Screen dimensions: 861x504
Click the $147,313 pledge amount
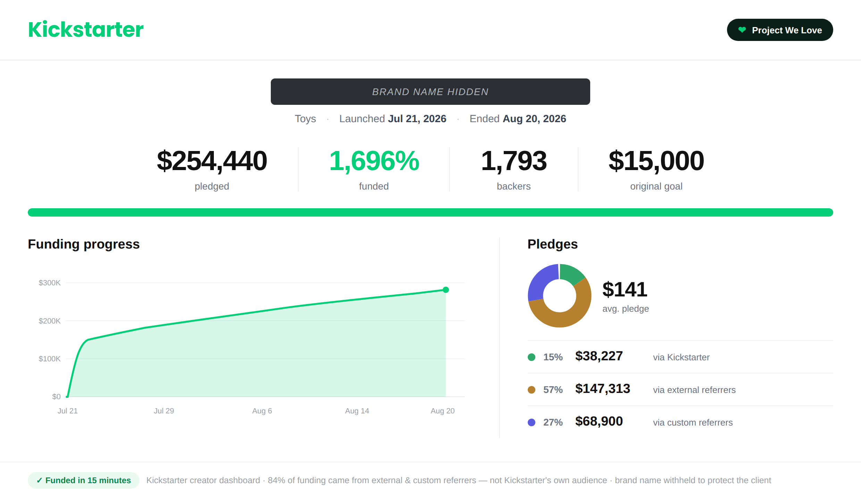pos(602,389)
